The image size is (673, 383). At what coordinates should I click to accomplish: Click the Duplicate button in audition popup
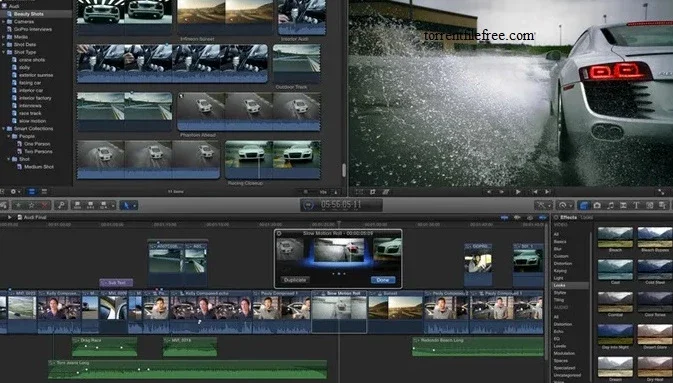(295, 280)
